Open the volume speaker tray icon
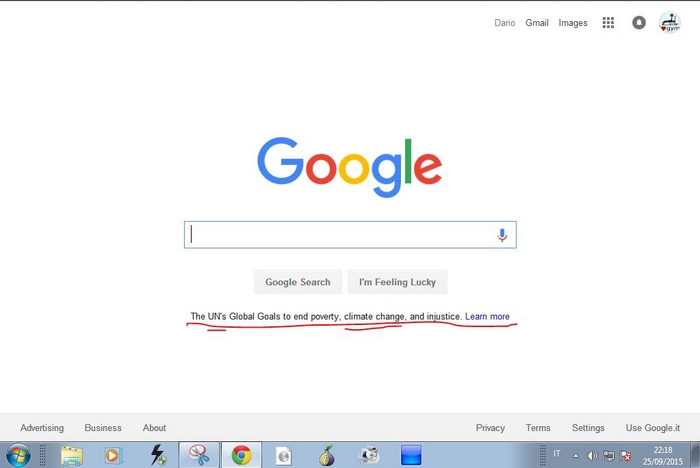This screenshot has height=468, width=700. point(592,456)
